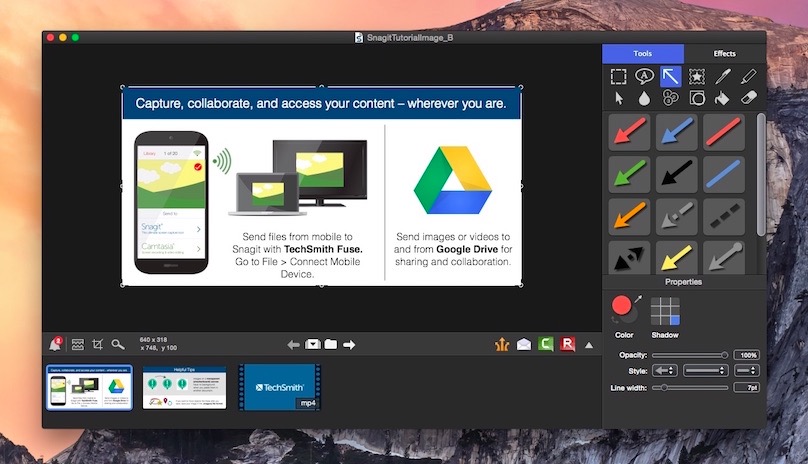Click the SnagitTutorialImage_B title document icon
The width and height of the screenshot is (808, 464).
coord(359,38)
